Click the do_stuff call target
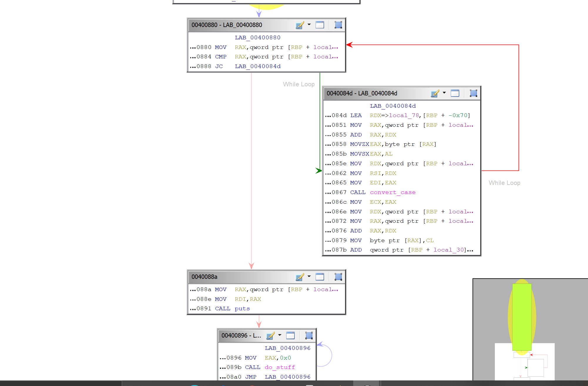 (280, 367)
